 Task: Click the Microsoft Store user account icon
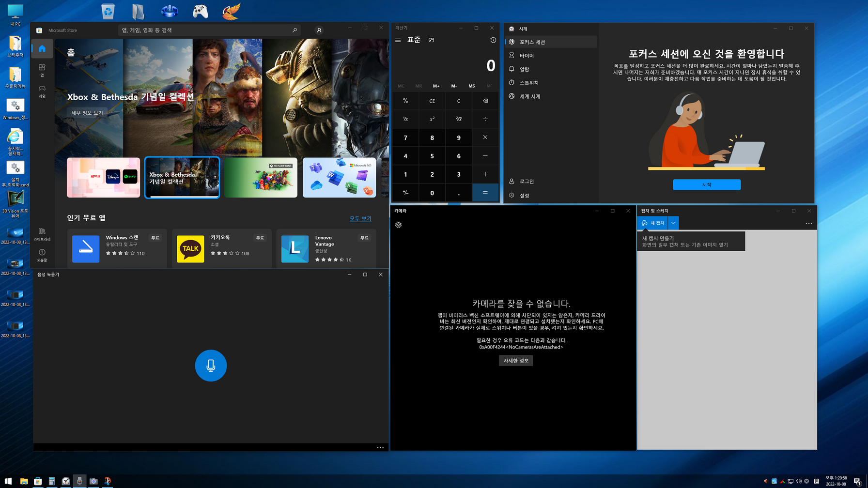319,30
